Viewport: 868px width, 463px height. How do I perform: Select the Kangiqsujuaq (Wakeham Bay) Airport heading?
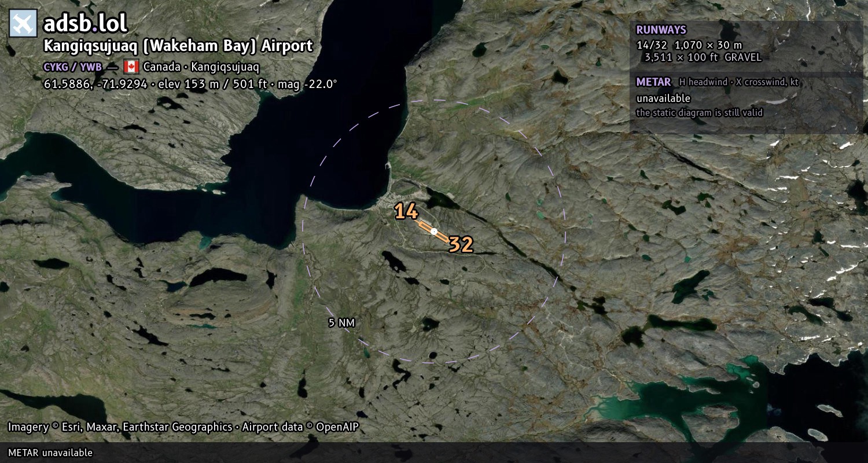pyautogui.click(x=178, y=46)
